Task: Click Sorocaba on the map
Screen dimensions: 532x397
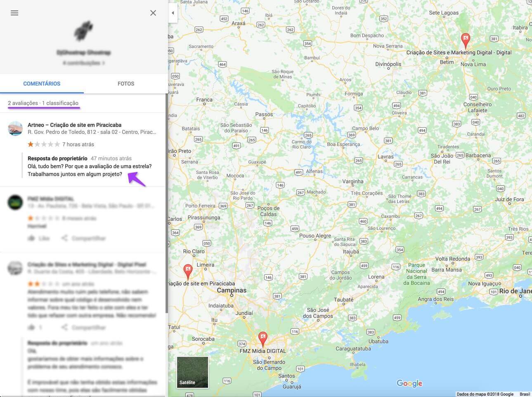Action: pos(203,339)
